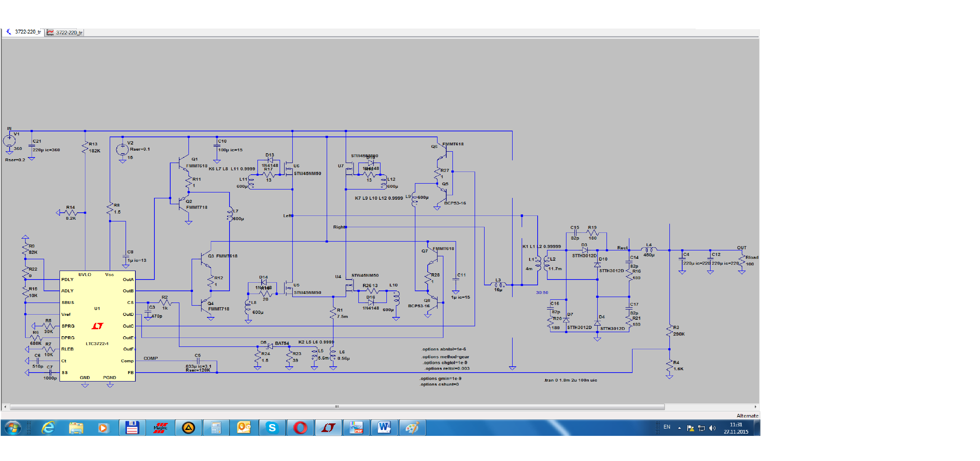Screen dimensions: 980x461
Task: Select the BCP53-16 label beside Q5
Action: point(455,203)
